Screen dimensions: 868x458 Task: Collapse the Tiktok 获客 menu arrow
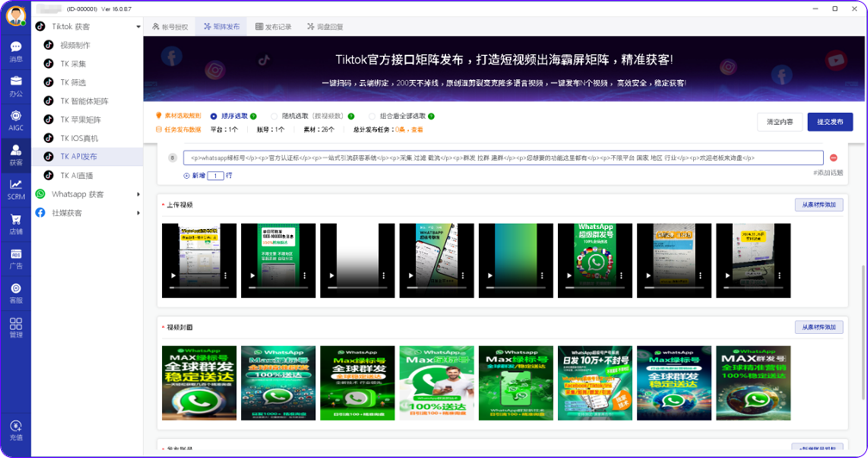(x=139, y=27)
